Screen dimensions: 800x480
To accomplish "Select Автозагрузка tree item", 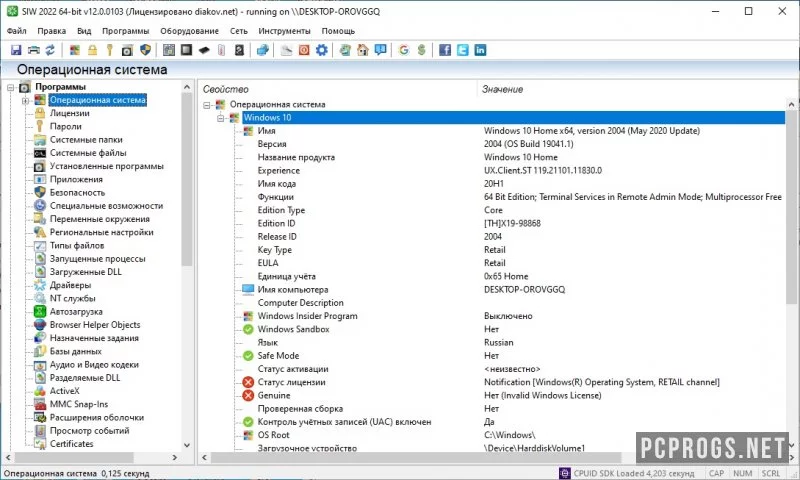I will (x=76, y=312).
